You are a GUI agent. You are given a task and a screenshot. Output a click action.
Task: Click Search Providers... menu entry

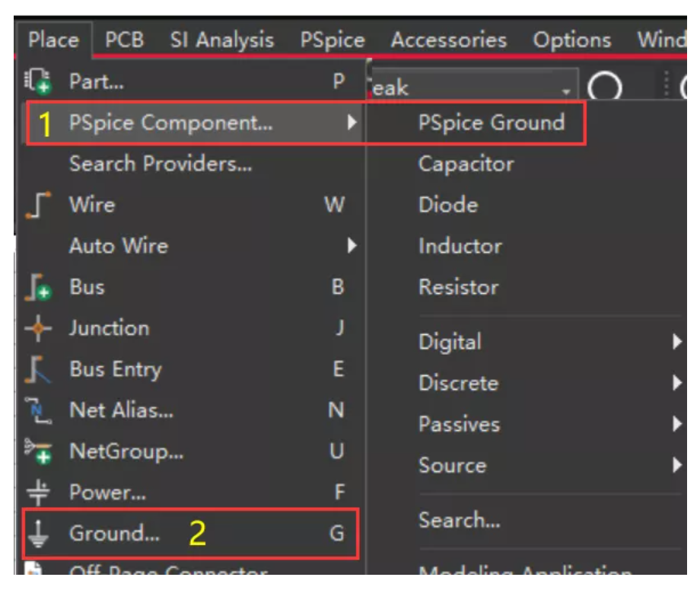point(161,164)
